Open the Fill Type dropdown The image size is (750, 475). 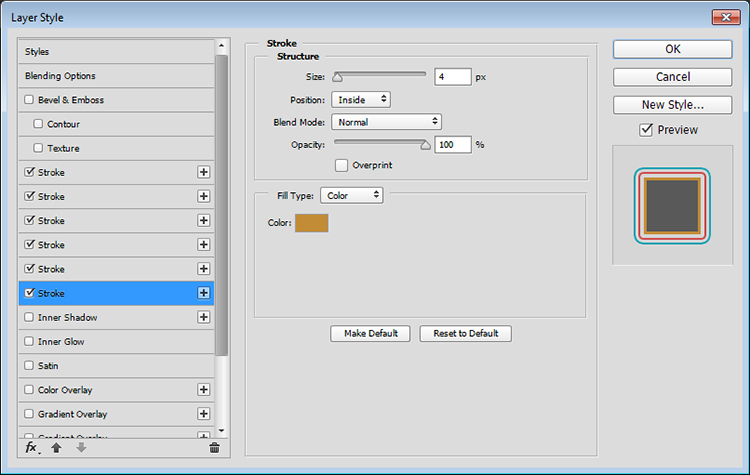[352, 195]
